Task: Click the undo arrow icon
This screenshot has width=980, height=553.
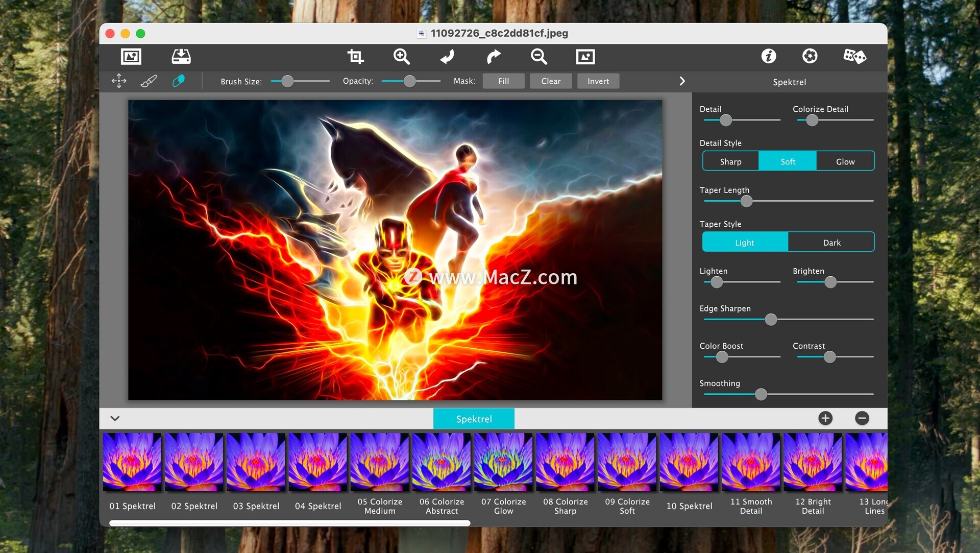Action: pos(447,56)
